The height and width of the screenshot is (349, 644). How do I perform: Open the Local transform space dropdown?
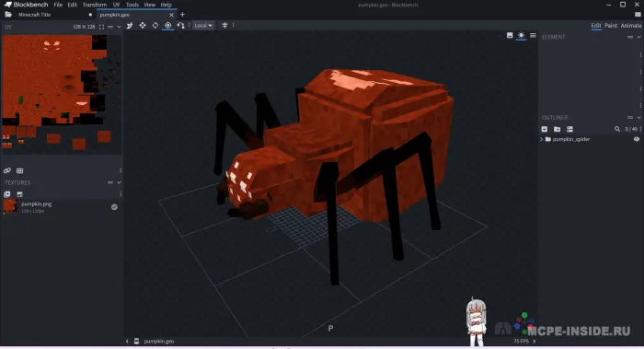pyautogui.click(x=203, y=26)
